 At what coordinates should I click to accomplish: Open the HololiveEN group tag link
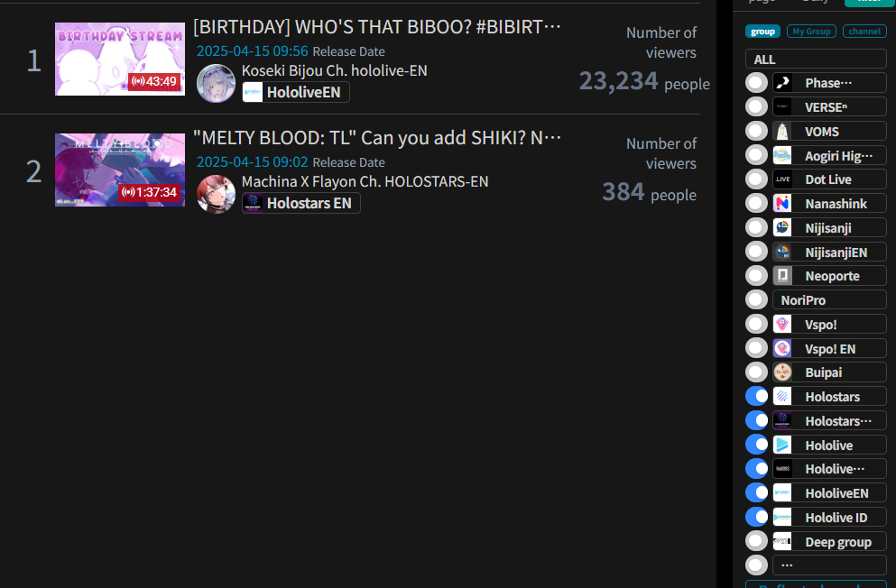[296, 92]
